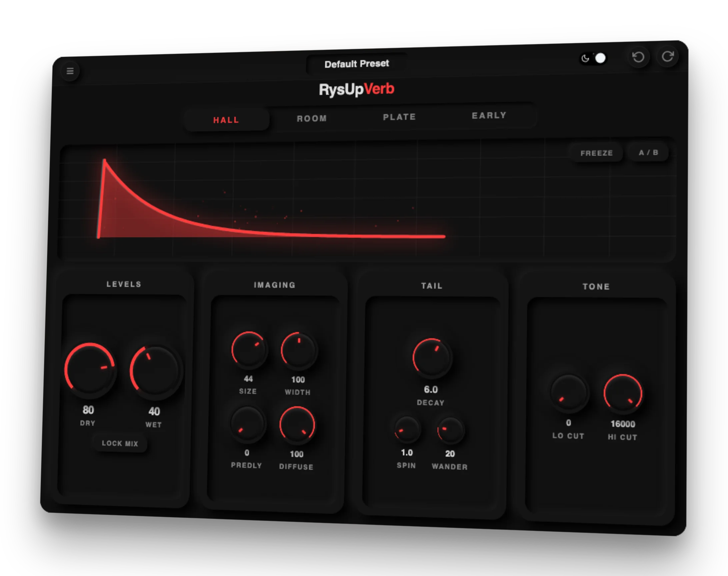Open the Default Preset selector
This screenshot has width=728, height=576.
(x=356, y=64)
